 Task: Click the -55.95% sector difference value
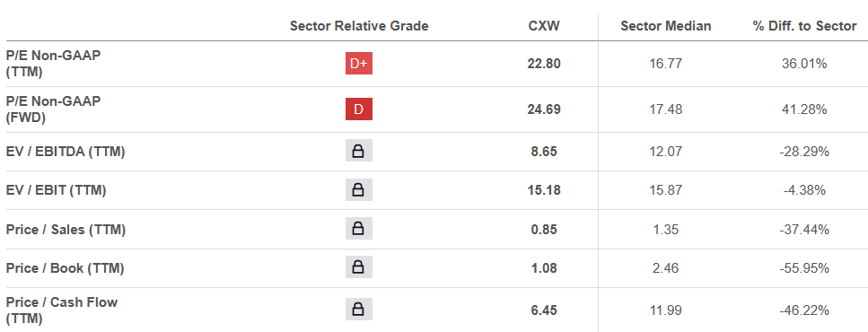804,268
